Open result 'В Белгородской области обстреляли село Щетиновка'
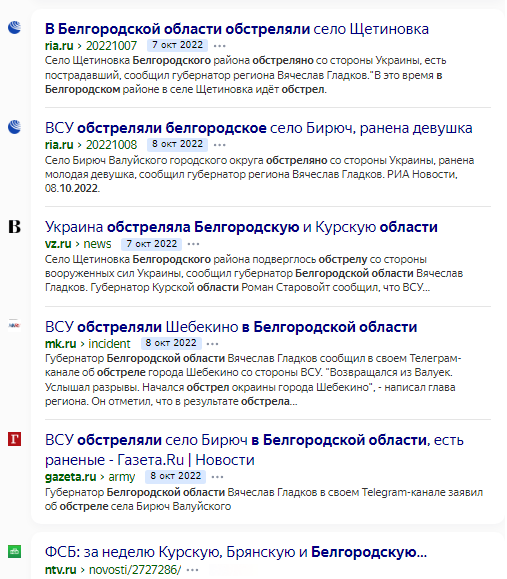This screenshot has width=507, height=579. tap(237, 29)
